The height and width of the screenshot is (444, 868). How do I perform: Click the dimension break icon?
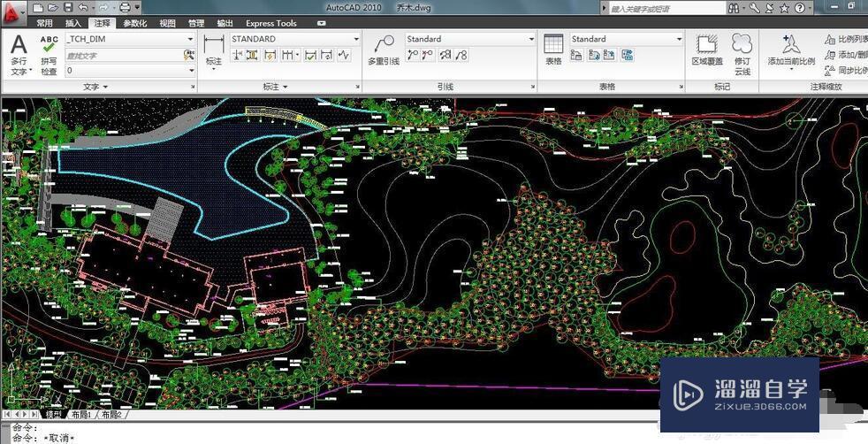(237, 55)
